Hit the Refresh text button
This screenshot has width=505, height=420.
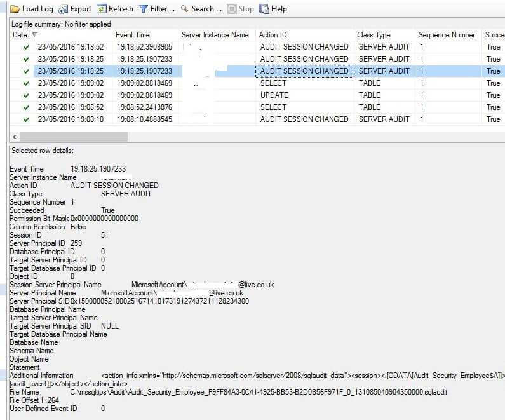pos(121,9)
